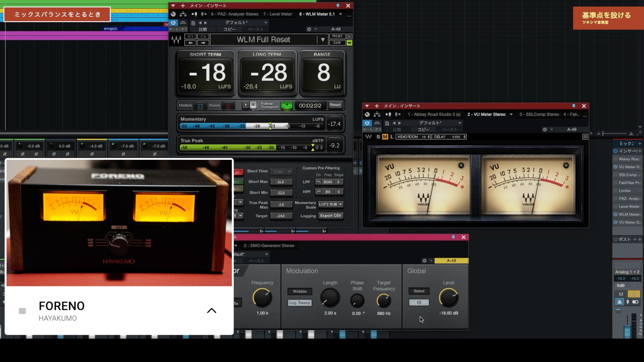Select mono M mode on VU Meter toolbar

click(385, 137)
